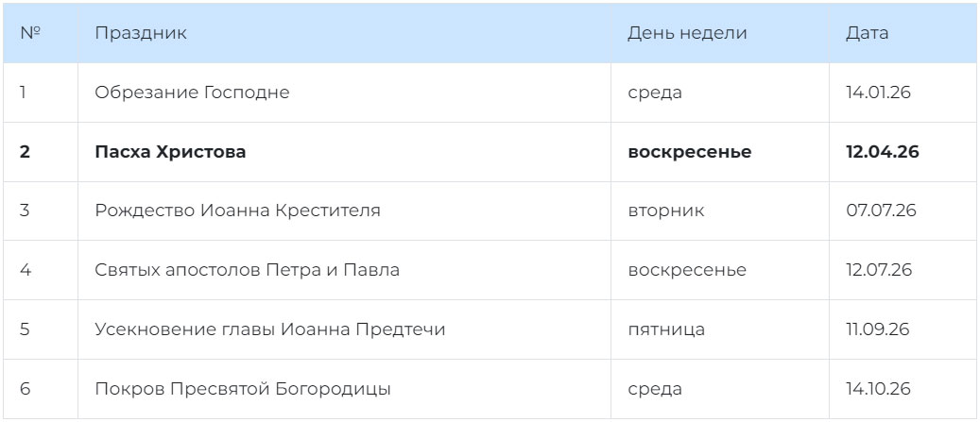The height and width of the screenshot is (422, 980).
Task: Click the date 11.09.26
Action: tap(877, 329)
